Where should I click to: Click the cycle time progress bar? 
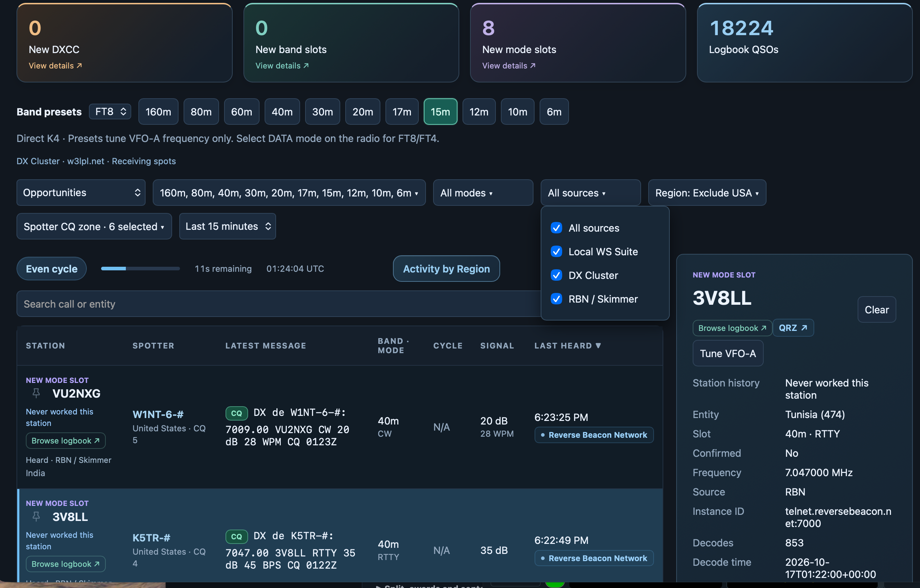140,269
